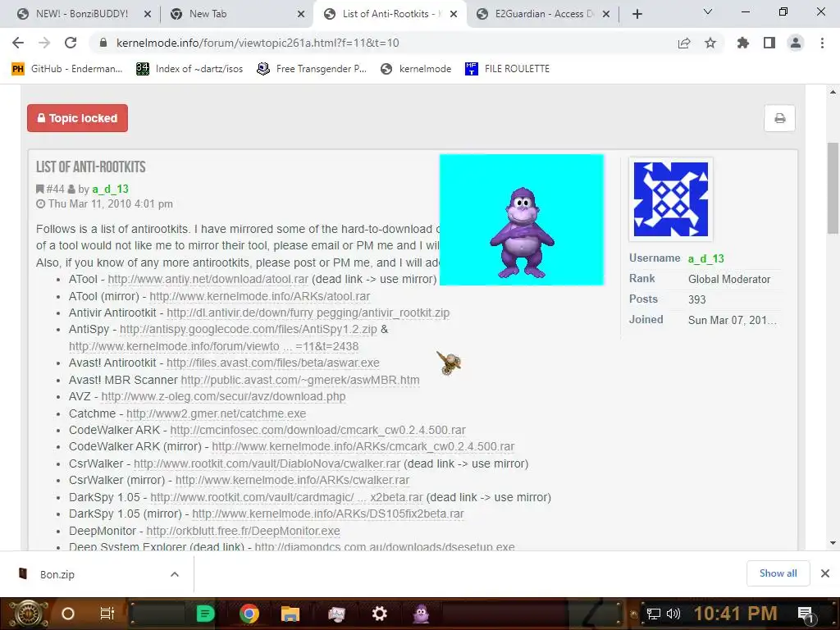Open the DeepMonitor.exe link

pos(243,531)
